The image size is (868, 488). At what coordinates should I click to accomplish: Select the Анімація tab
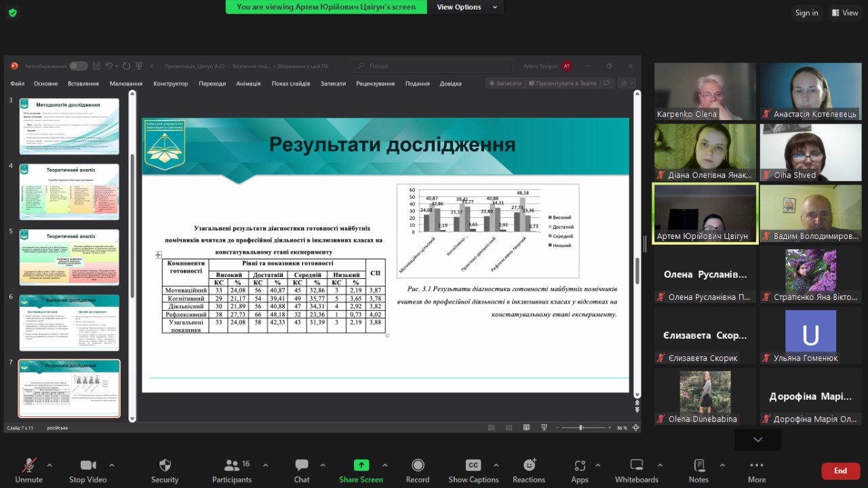(248, 83)
